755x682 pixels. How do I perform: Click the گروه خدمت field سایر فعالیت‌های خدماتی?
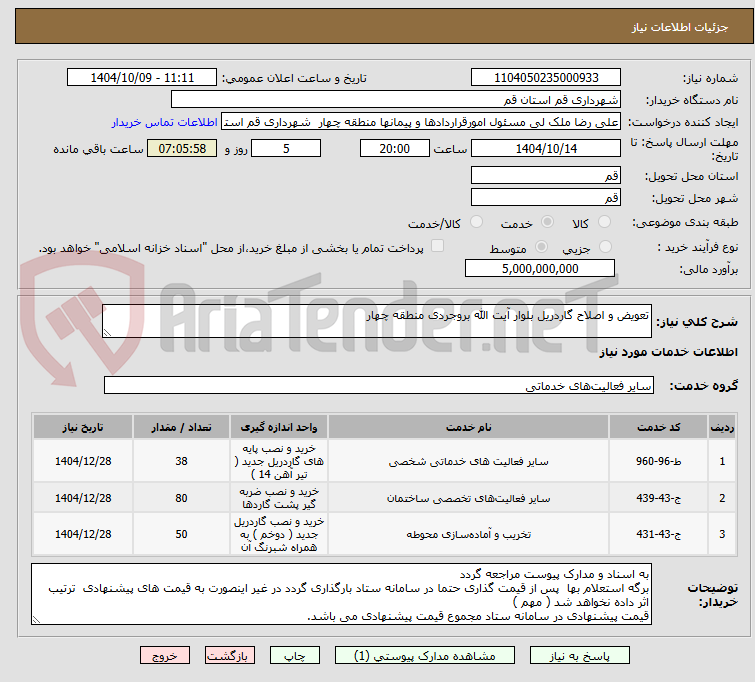[x=378, y=385]
